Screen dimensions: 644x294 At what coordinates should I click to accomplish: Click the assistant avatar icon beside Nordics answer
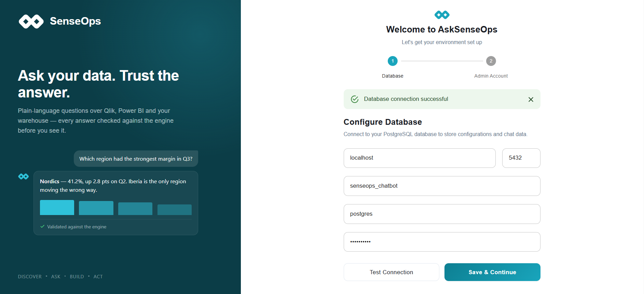(x=24, y=176)
